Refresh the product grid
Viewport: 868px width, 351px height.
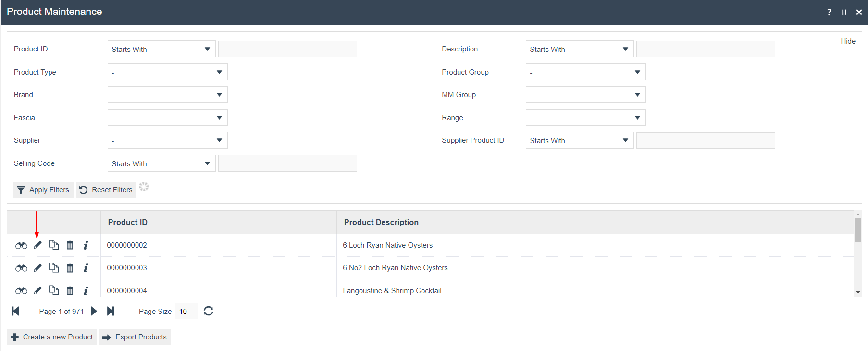tap(208, 311)
